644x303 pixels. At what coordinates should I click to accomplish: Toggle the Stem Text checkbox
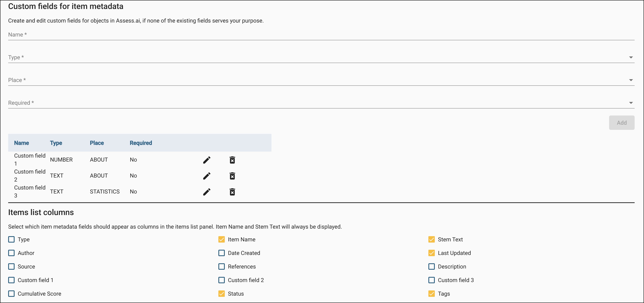432,240
